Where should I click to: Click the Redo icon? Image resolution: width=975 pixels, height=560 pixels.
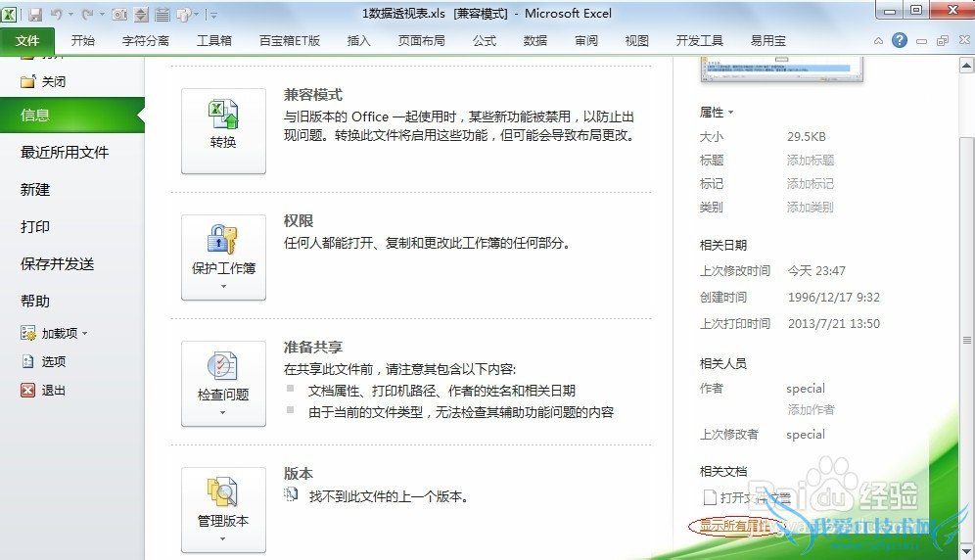[88, 14]
